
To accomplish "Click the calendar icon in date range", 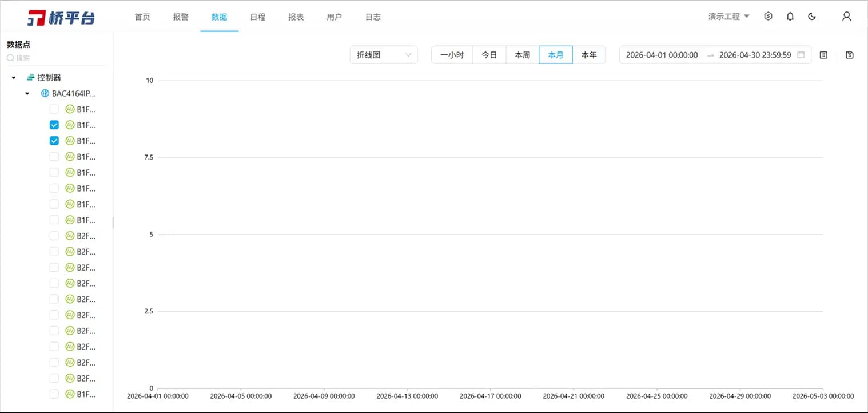I will [801, 55].
